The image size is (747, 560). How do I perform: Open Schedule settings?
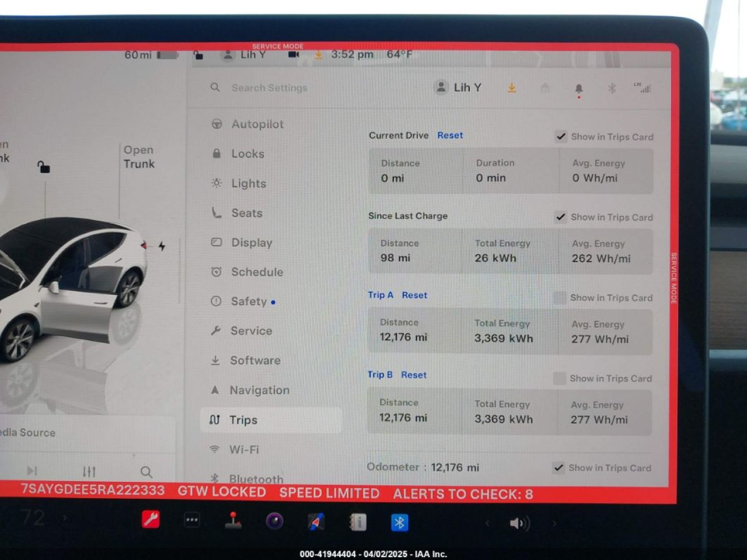click(257, 272)
